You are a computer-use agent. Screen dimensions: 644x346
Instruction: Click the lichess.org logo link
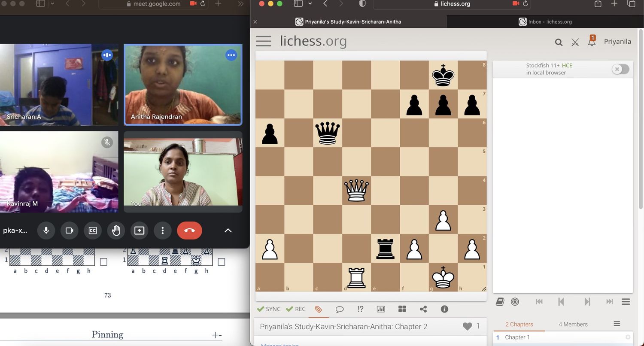click(313, 41)
